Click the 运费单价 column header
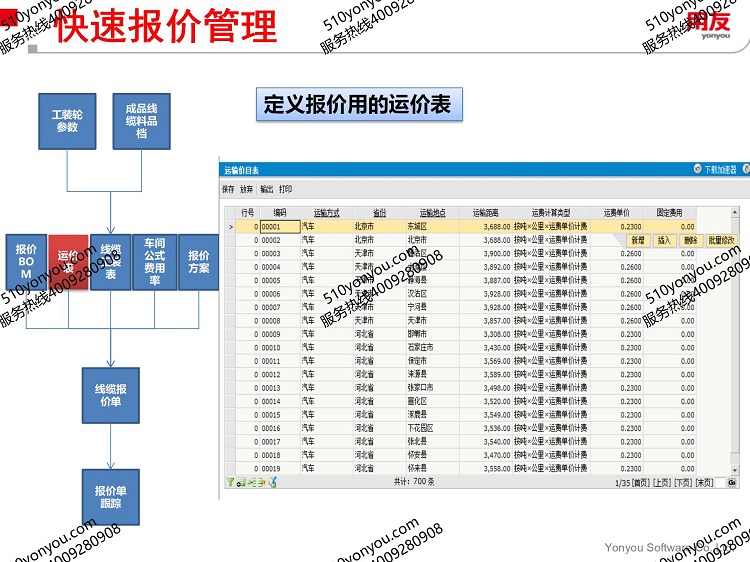 pos(616,213)
